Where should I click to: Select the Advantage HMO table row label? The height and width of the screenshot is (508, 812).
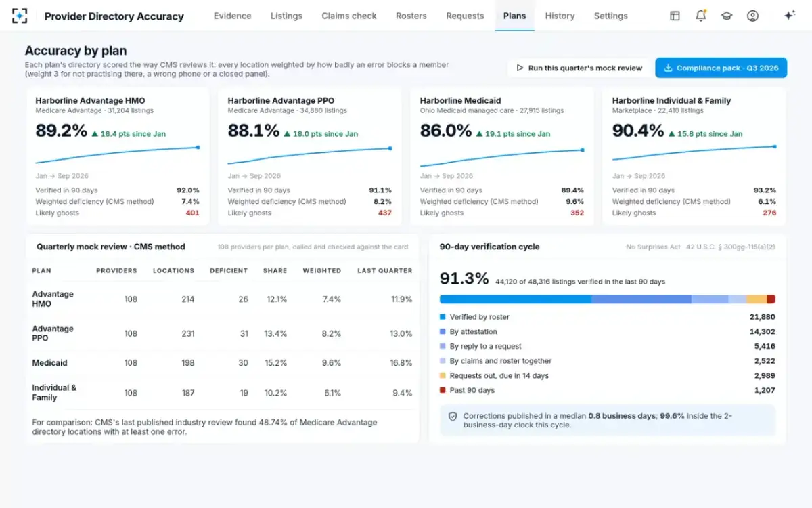(x=53, y=299)
